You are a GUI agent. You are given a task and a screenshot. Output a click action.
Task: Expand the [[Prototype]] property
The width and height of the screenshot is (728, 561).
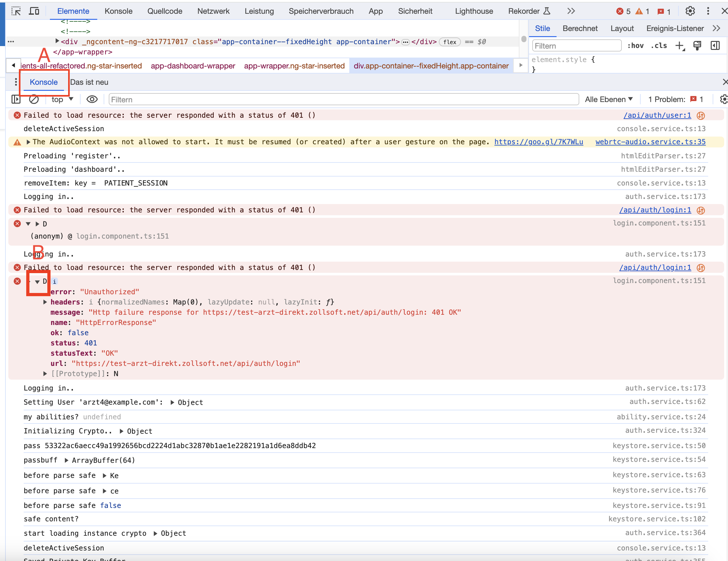(45, 374)
